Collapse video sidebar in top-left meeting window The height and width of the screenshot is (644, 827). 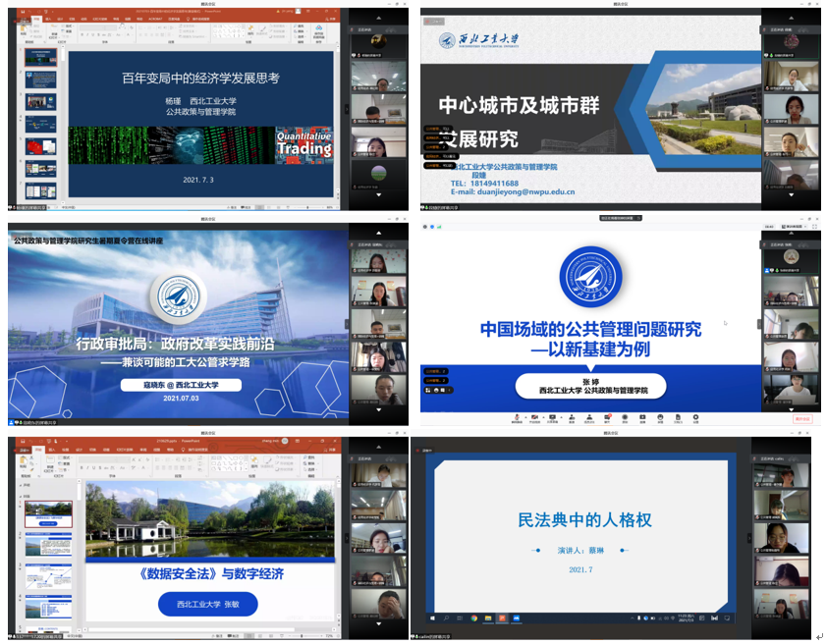coord(346,110)
